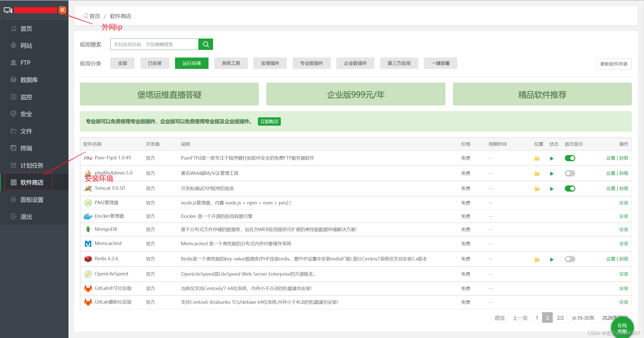Focus the 应用搜索 input field

click(x=154, y=44)
